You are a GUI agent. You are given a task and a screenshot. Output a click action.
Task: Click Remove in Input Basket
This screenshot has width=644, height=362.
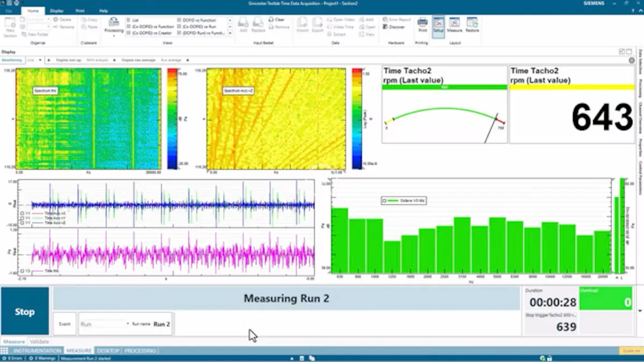279,27
